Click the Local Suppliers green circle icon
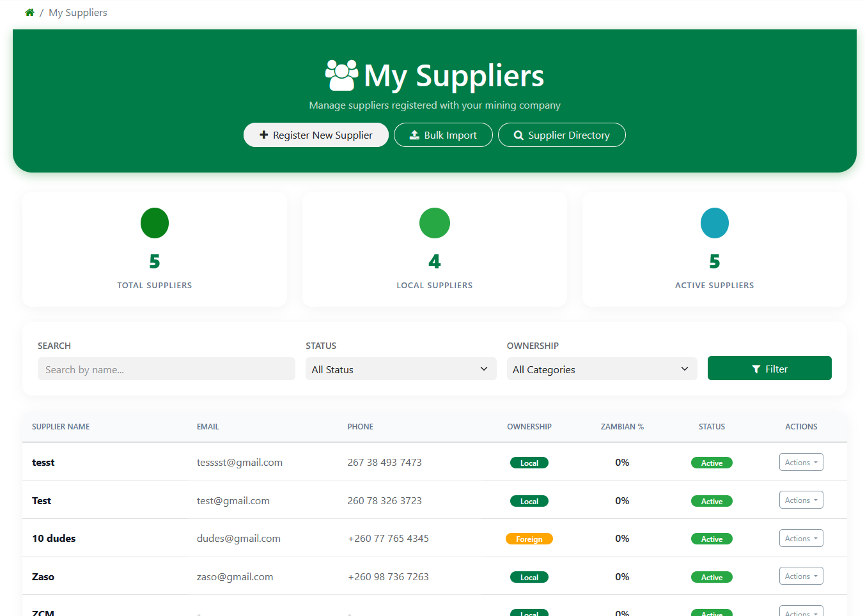Screen dimensions: 865x616 [434, 222]
